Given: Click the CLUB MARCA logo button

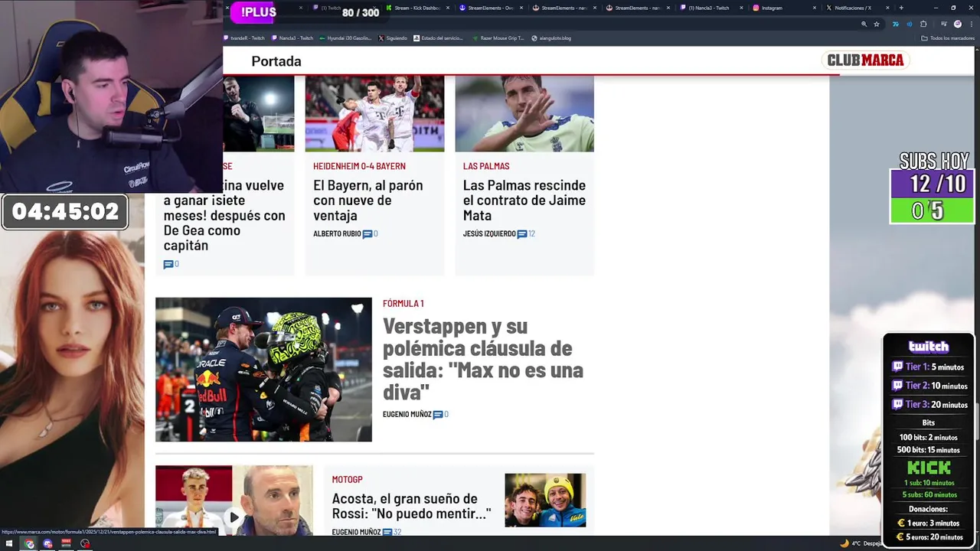Looking at the screenshot, I should [x=865, y=60].
